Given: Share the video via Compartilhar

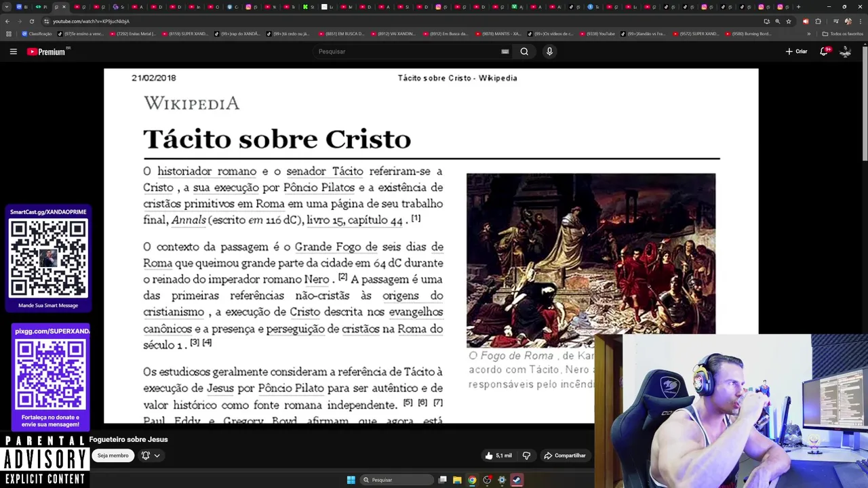Looking at the screenshot, I should pyautogui.click(x=564, y=455).
